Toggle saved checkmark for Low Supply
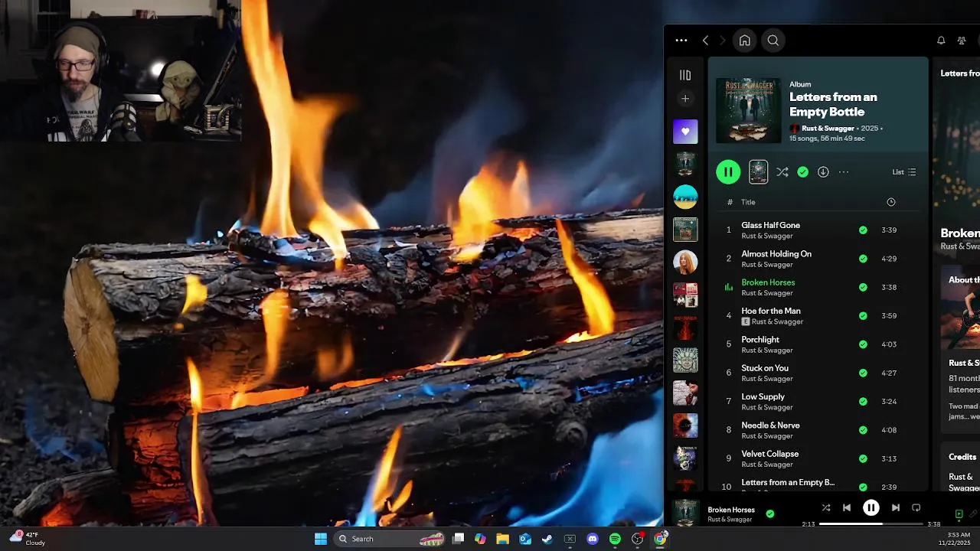Image resolution: width=980 pixels, height=551 pixels. tap(863, 402)
